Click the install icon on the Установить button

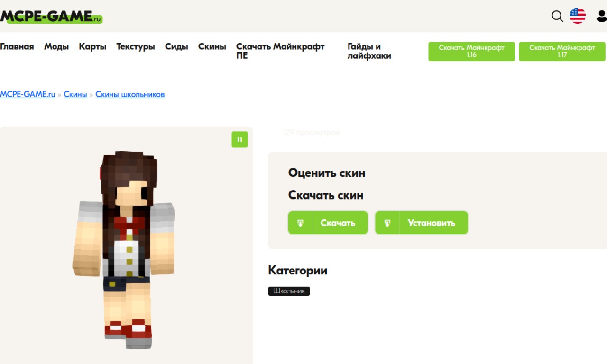387,223
